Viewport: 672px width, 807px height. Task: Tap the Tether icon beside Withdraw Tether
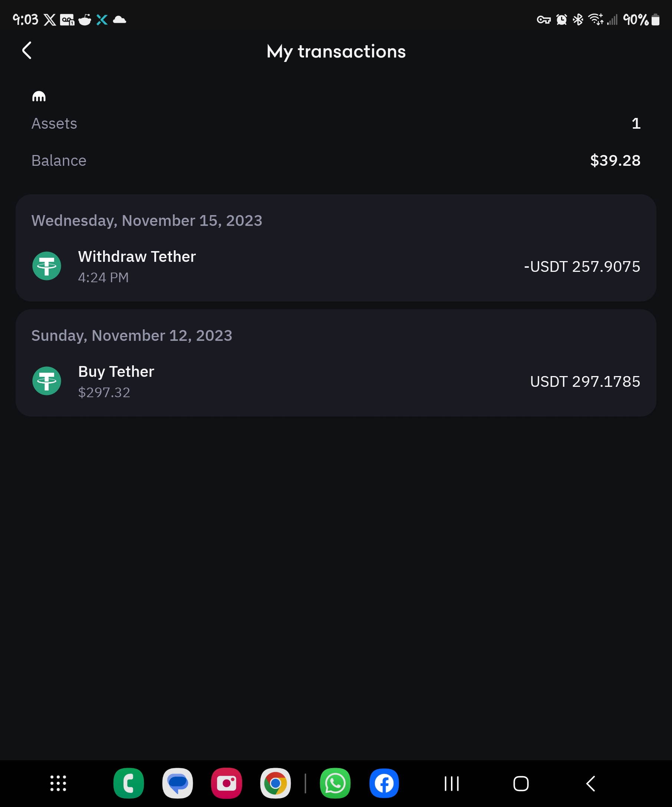(47, 266)
